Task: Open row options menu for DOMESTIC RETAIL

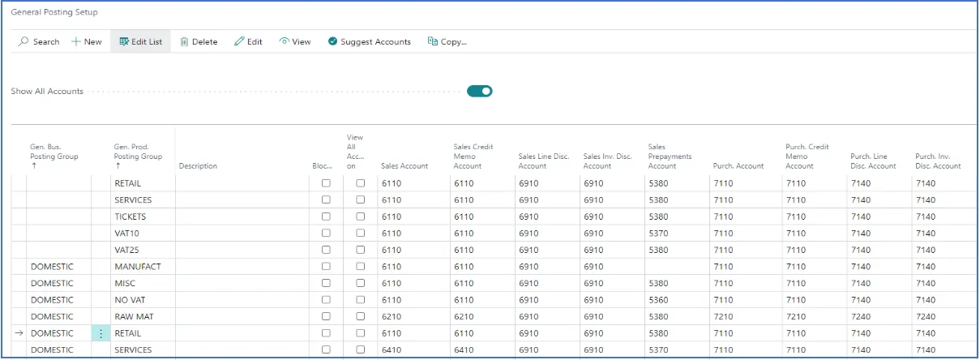Action: [x=101, y=333]
